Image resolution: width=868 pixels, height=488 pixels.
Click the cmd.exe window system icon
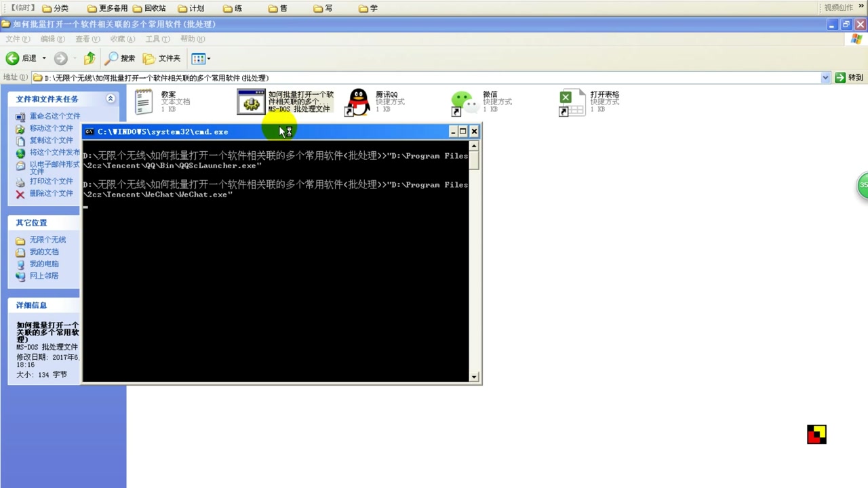[90, 131]
